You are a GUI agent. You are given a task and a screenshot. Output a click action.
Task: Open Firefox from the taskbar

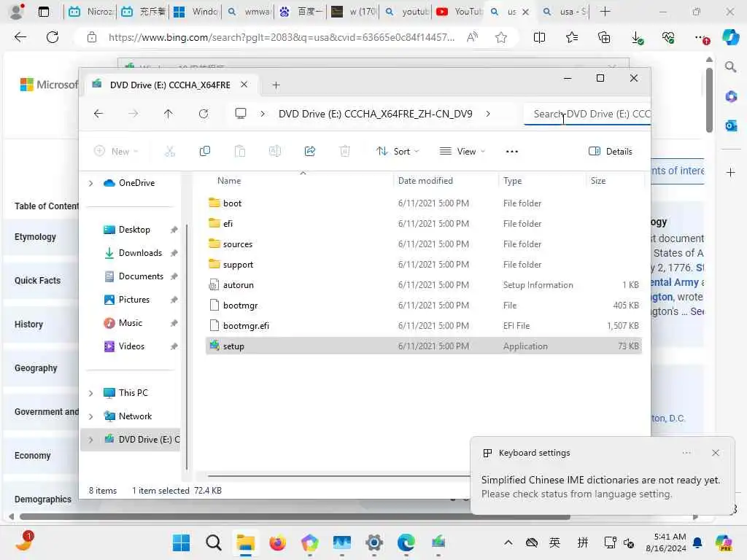pos(277,542)
